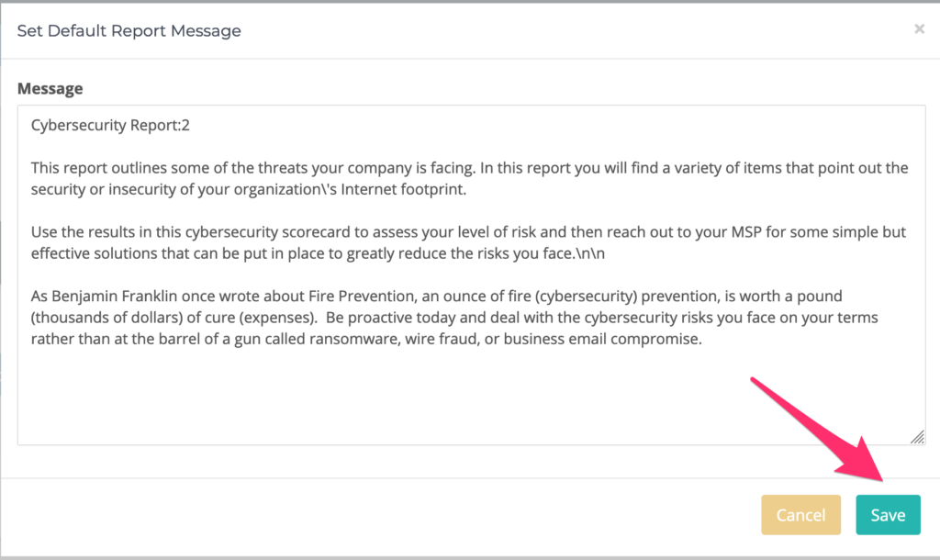The width and height of the screenshot is (940, 560).
Task: Place cursor on the word MSP
Action: (745, 232)
